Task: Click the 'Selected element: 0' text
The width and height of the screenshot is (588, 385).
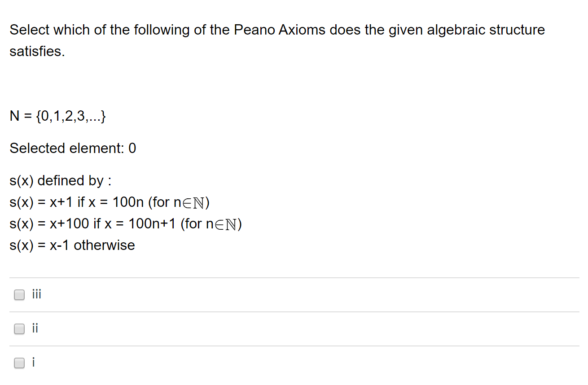Action: [73, 148]
